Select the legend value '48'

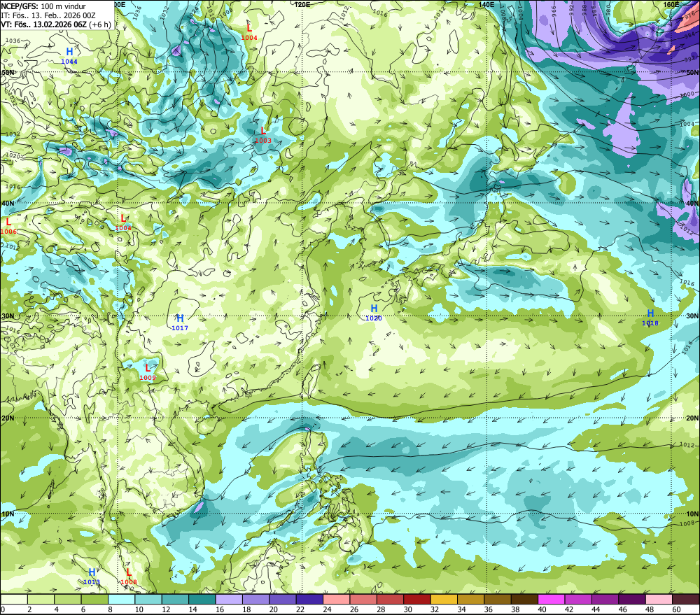click(650, 609)
